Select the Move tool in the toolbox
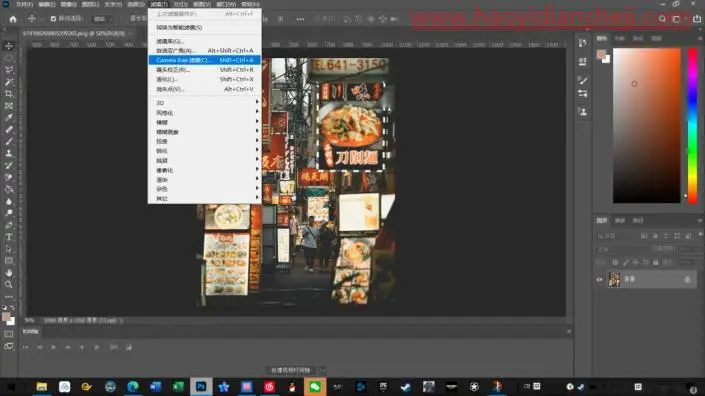Viewport: 705px width, 396px height. click(x=9, y=46)
